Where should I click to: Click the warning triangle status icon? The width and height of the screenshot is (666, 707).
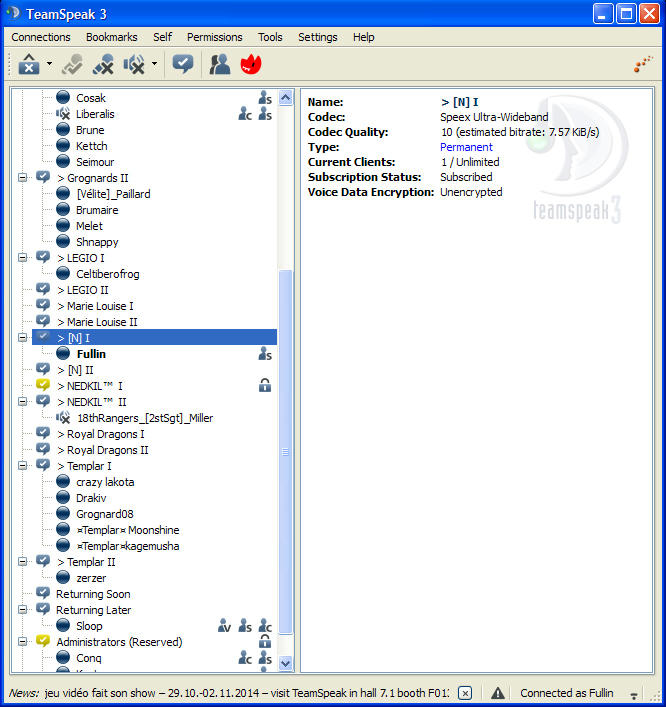coord(498,693)
